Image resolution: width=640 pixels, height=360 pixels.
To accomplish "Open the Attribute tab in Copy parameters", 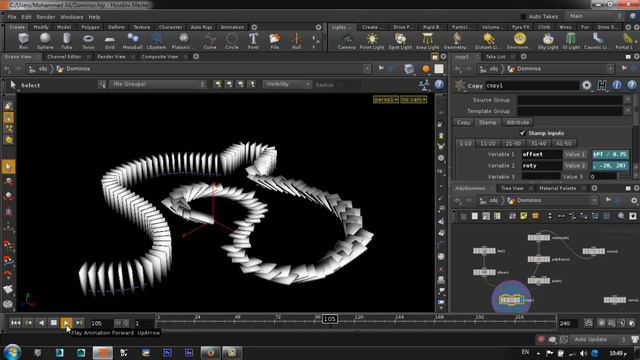I will (518, 122).
